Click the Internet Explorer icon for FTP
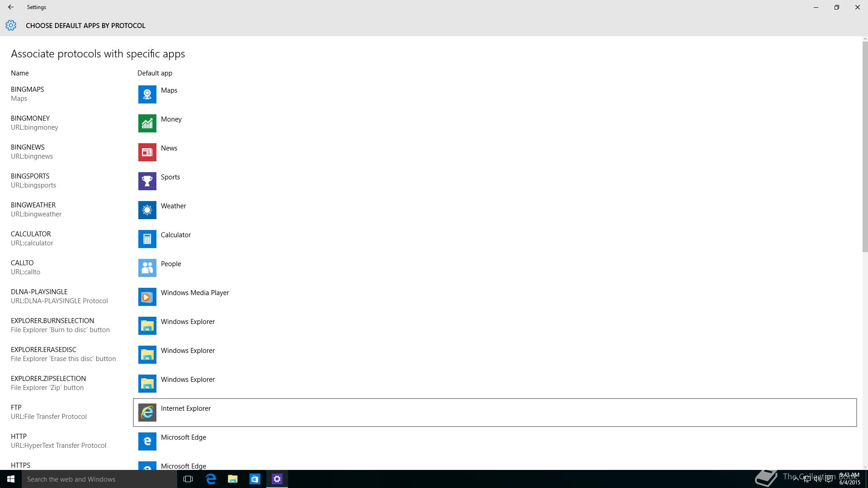The height and width of the screenshot is (488, 868). (147, 413)
